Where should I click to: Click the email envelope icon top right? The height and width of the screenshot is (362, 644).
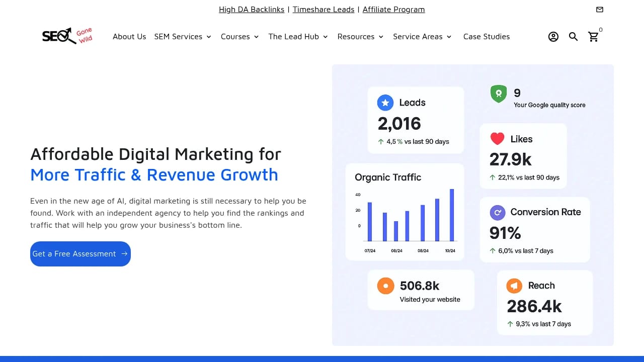coord(599,9)
